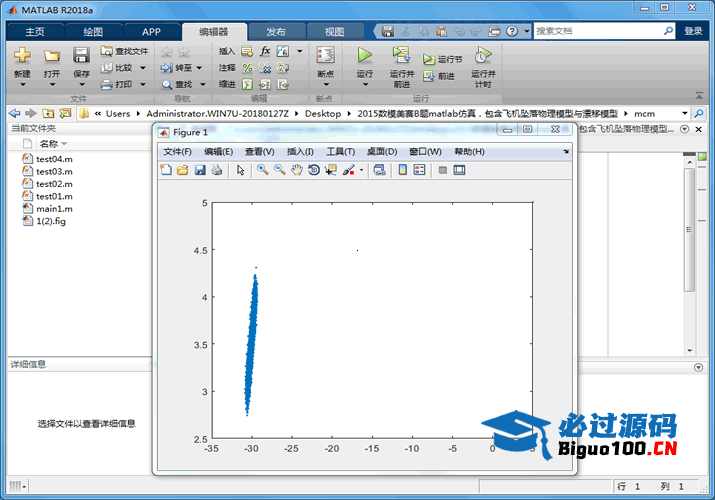The width and height of the screenshot is (715, 500).
Task: Click the Breakpoints (断点) icon
Action: [x=325, y=59]
